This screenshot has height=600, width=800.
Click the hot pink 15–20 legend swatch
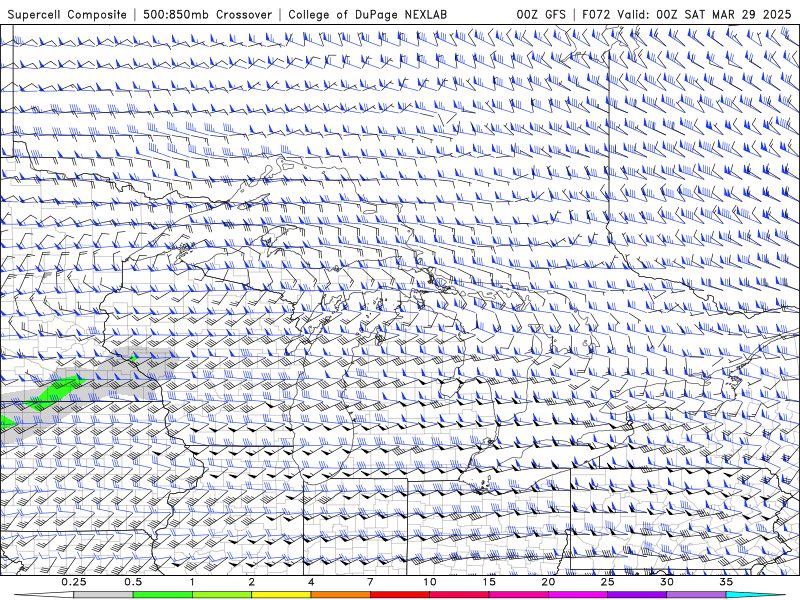pos(518,595)
